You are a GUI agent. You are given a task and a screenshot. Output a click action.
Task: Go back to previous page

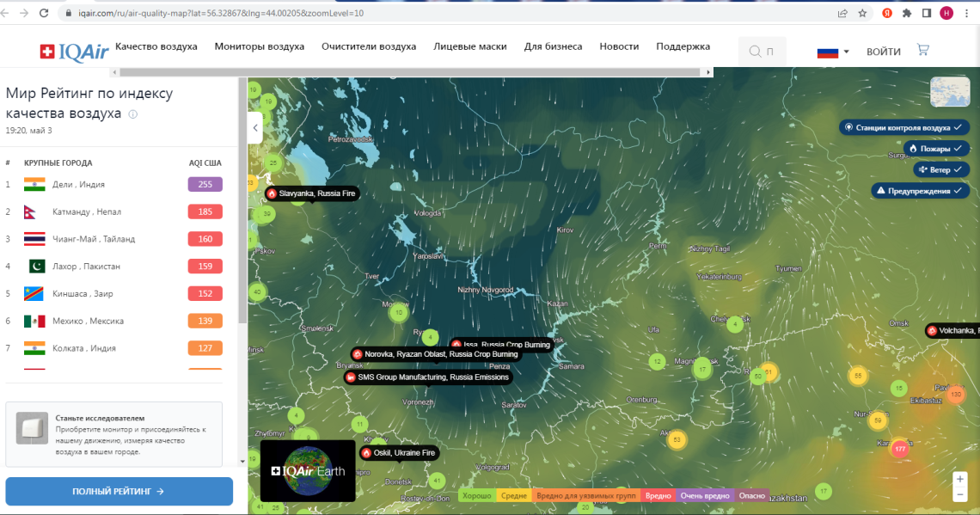point(5,13)
